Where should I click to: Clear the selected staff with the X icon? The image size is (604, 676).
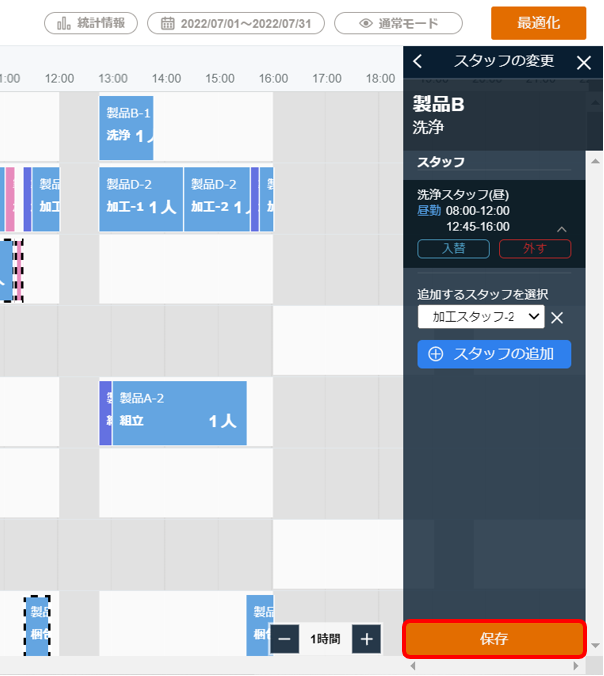[x=557, y=318]
